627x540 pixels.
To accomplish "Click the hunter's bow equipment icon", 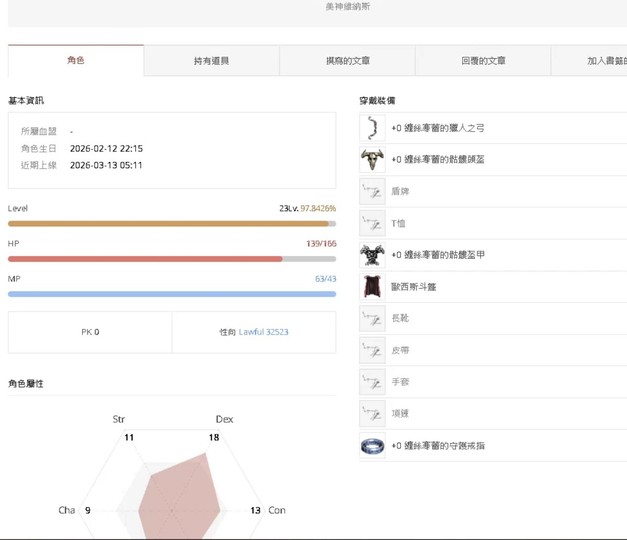I will (x=372, y=128).
